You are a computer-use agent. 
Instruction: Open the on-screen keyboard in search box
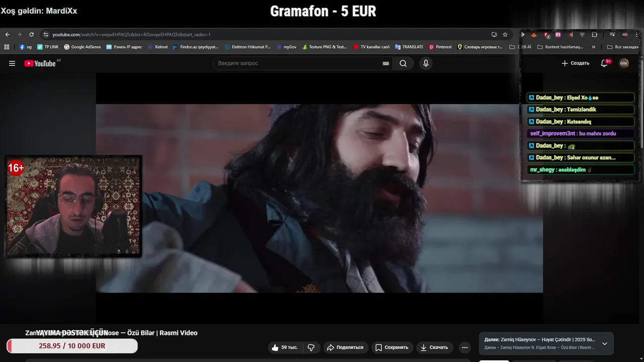click(386, 63)
